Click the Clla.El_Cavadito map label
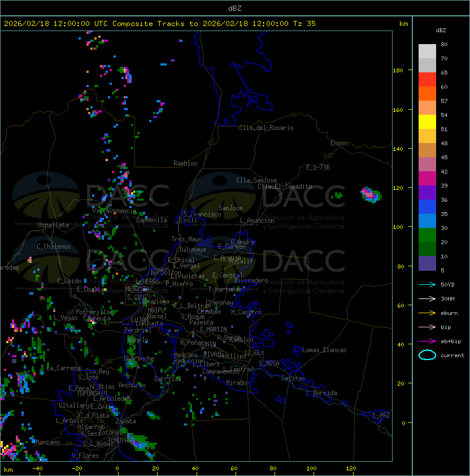 (285, 187)
